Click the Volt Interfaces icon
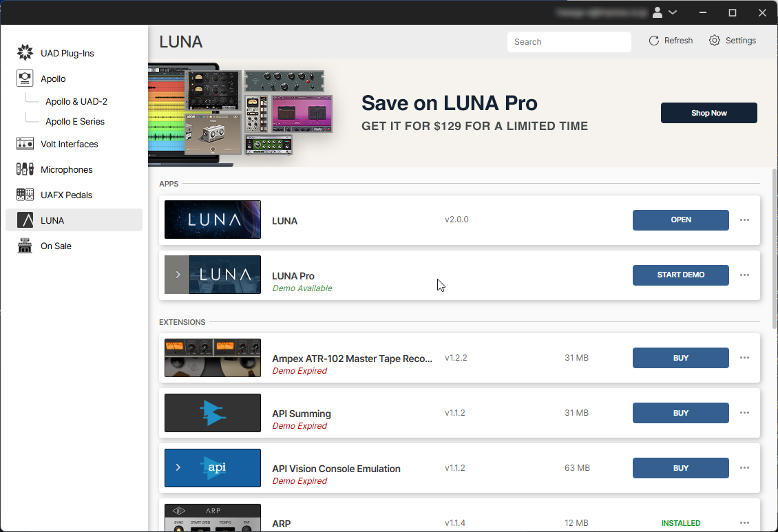The image size is (778, 532). pos(25,144)
